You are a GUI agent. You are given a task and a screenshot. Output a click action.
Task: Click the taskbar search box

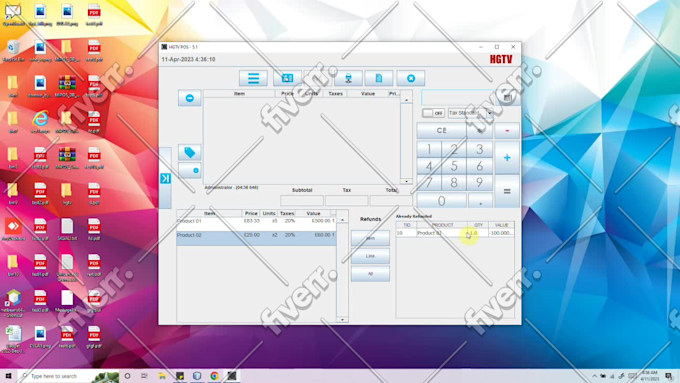69,376
